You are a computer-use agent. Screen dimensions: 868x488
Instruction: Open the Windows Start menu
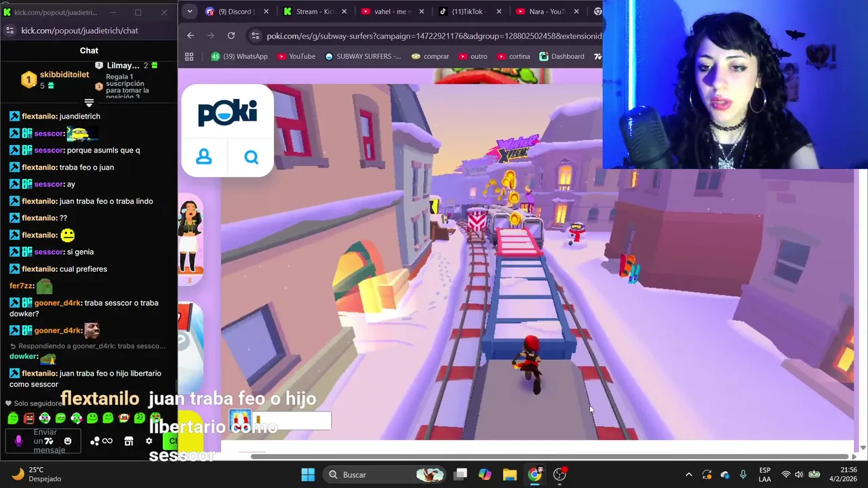pyautogui.click(x=308, y=474)
